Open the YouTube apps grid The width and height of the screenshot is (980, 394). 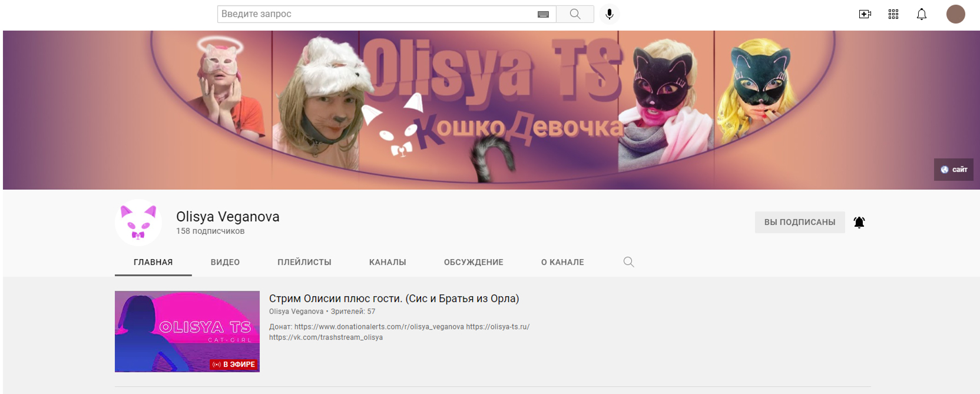pos(893,14)
